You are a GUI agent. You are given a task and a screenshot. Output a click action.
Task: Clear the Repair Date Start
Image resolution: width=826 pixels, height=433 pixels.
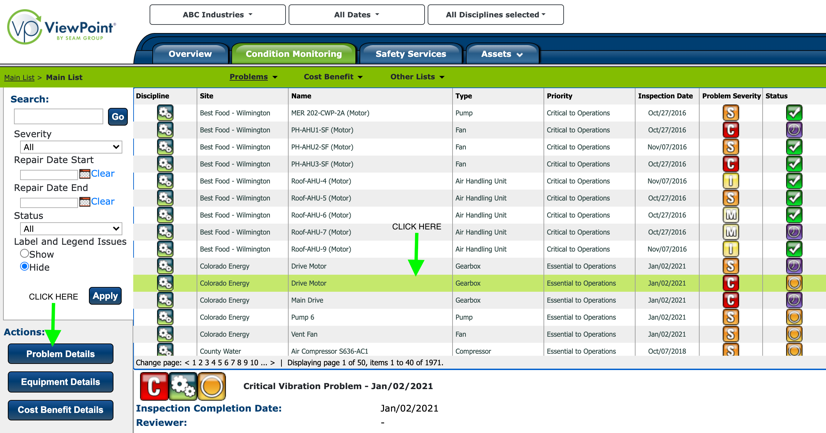point(103,173)
